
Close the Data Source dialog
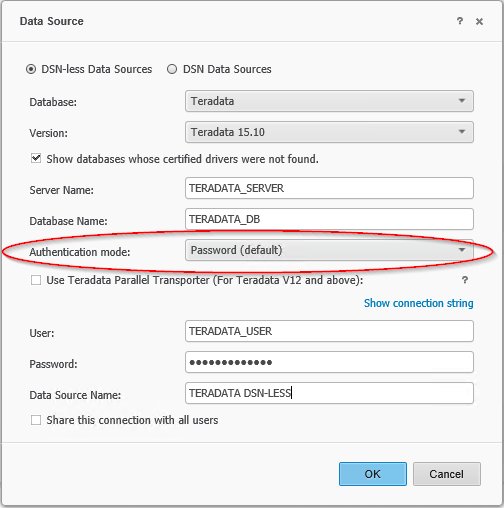[x=479, y=22]
